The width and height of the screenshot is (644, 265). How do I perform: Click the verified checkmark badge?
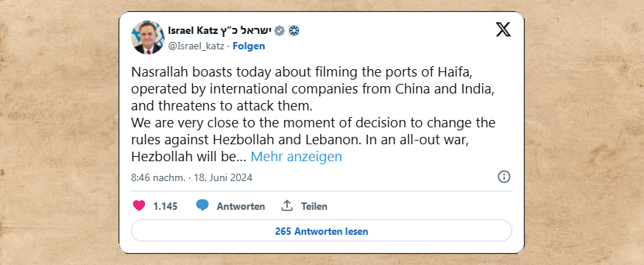tap(279, 31)
